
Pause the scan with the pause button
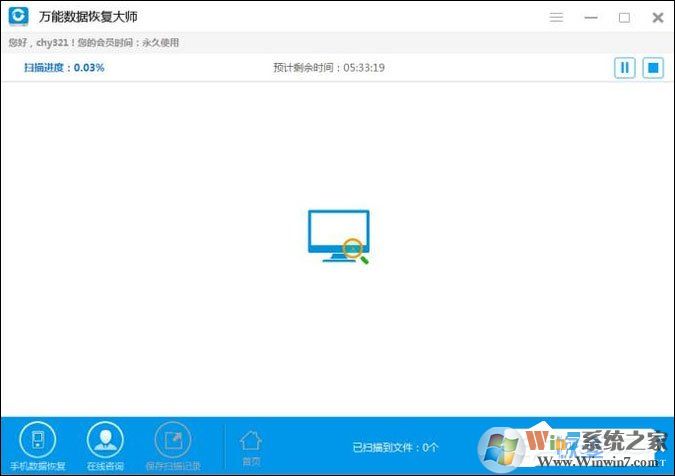pos(625,68)
